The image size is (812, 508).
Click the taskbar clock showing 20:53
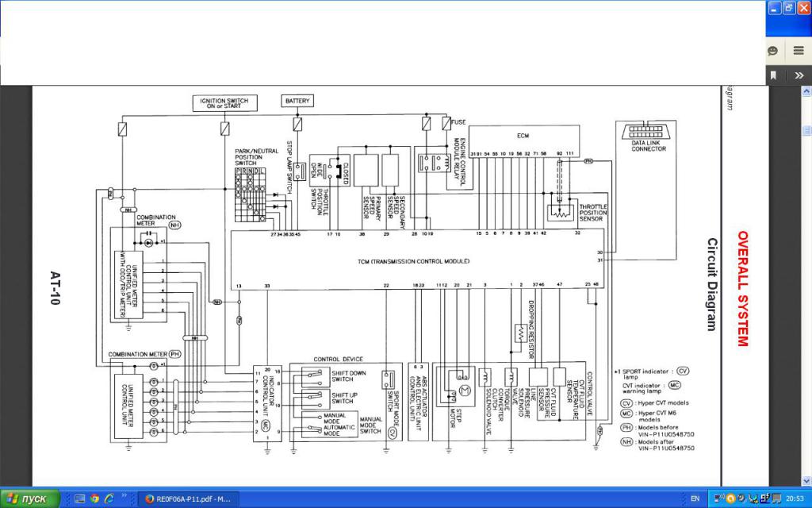(795, 498)
